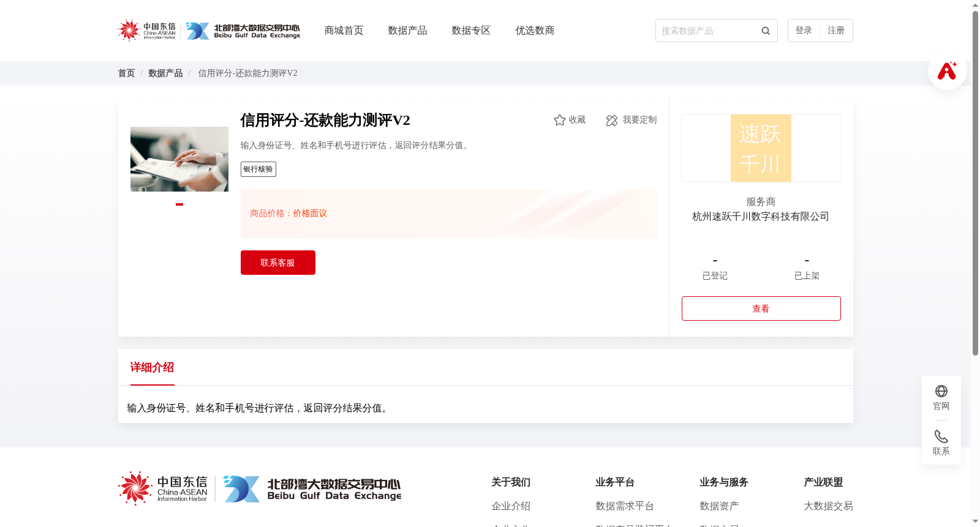Click the 登录 link
The height and width of the screenshot is (527, 980).
[x=804, y=31]
